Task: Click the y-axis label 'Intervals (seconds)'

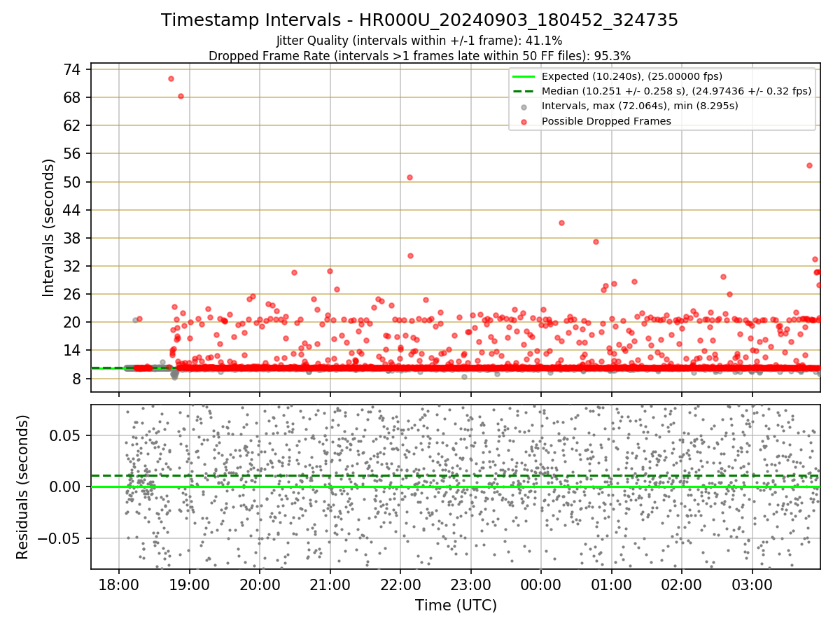Action: pos(48,227)
